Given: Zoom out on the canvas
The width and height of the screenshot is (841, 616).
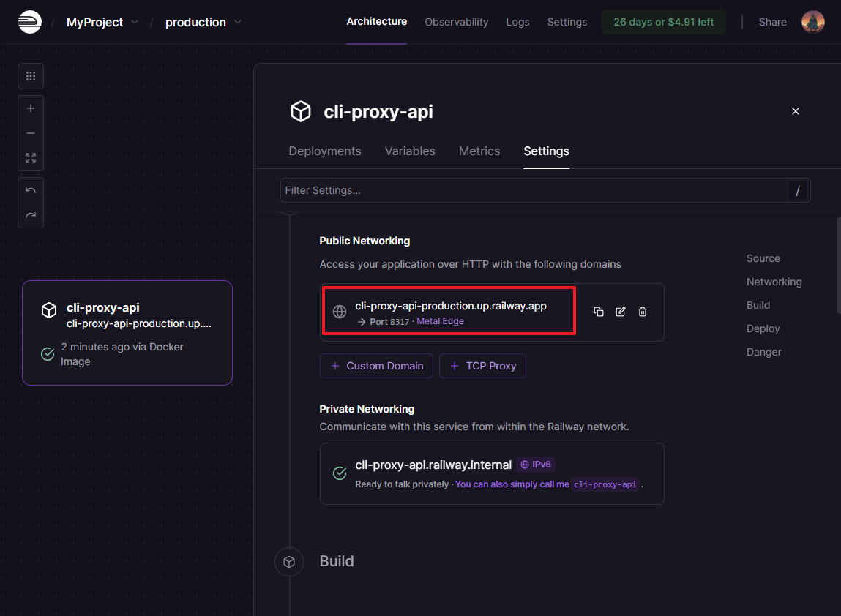Looking at the screenshot, I should pos(31,133).
